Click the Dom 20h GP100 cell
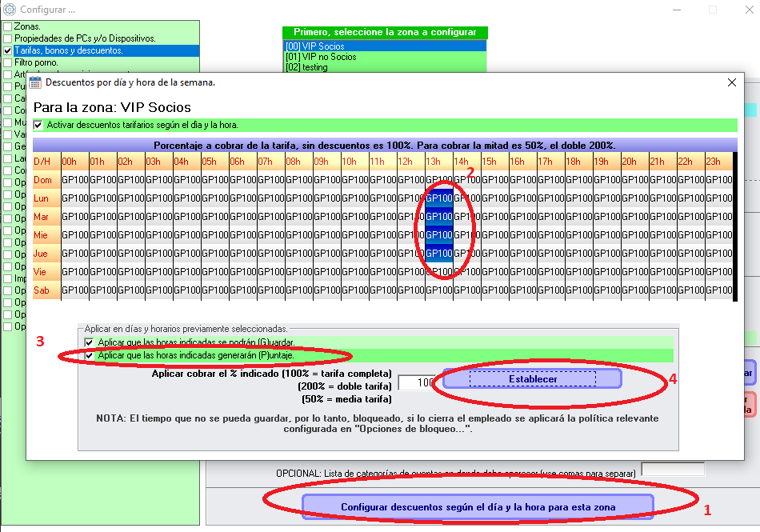This screenshot has width=760, height=532. tap(635, 180)
